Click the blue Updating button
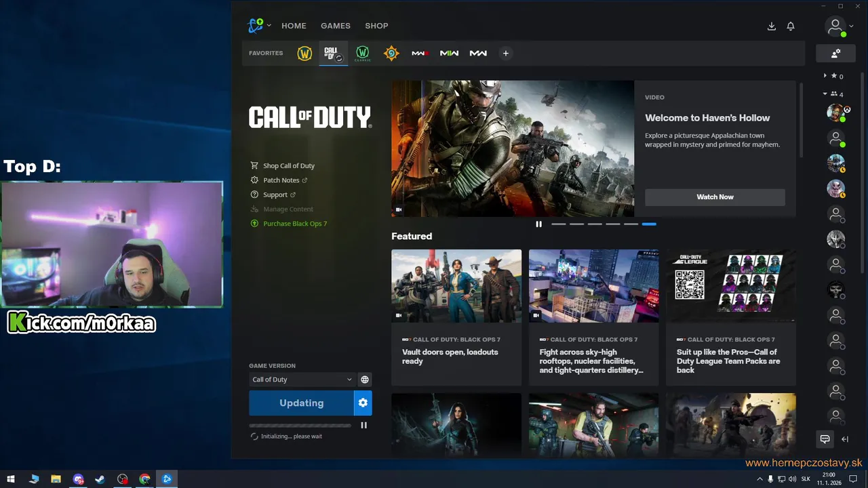Image resolution: width=868 pixels, height=488 pixels. tap(301, 403)
